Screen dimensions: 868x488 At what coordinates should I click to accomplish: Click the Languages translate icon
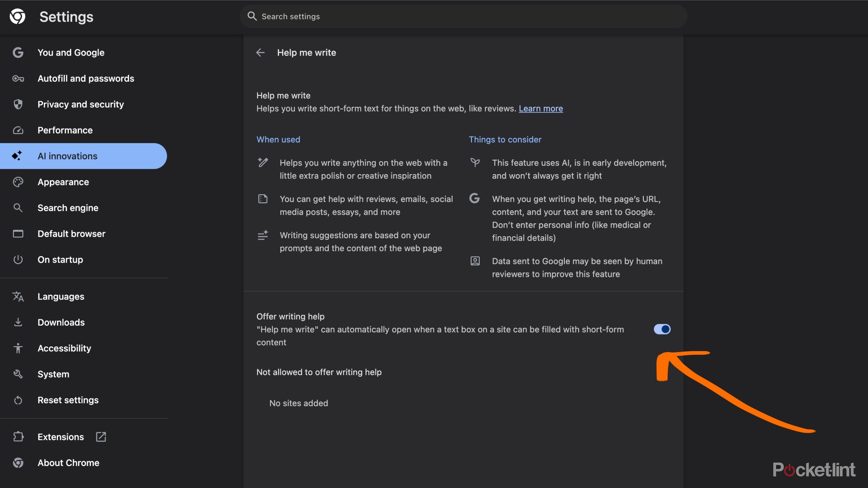coord(18,297)
